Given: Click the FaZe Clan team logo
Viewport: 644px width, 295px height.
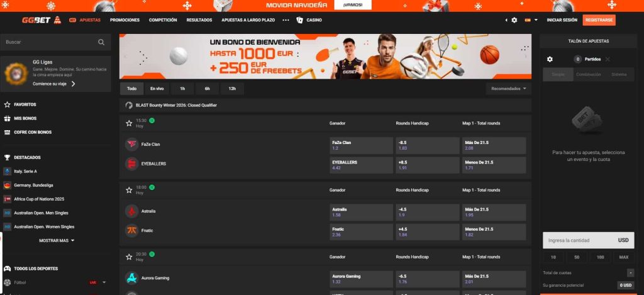Looking at the screenshot, I should pos(132,144).
